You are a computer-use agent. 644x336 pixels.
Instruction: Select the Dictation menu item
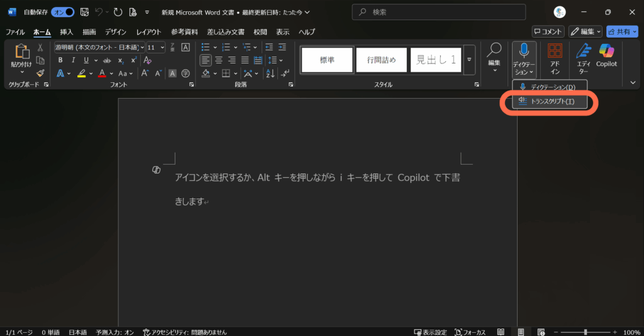point(550,87)
